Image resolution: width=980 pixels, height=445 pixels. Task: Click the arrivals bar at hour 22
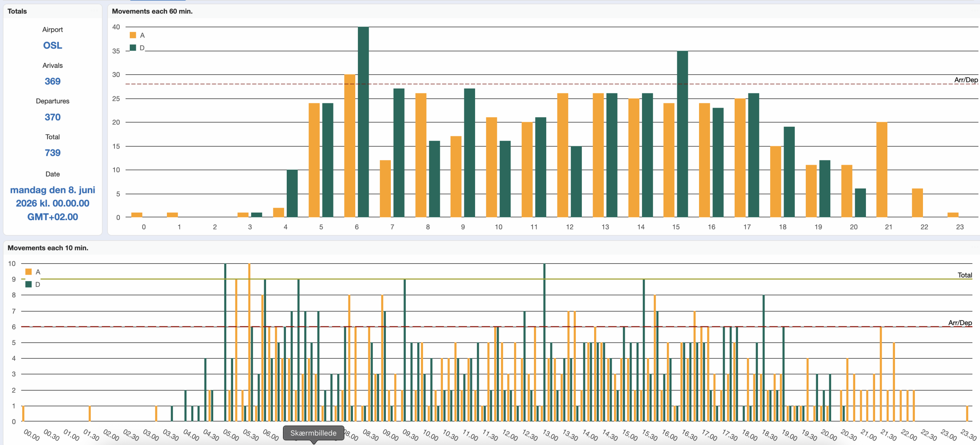point(917,203)
